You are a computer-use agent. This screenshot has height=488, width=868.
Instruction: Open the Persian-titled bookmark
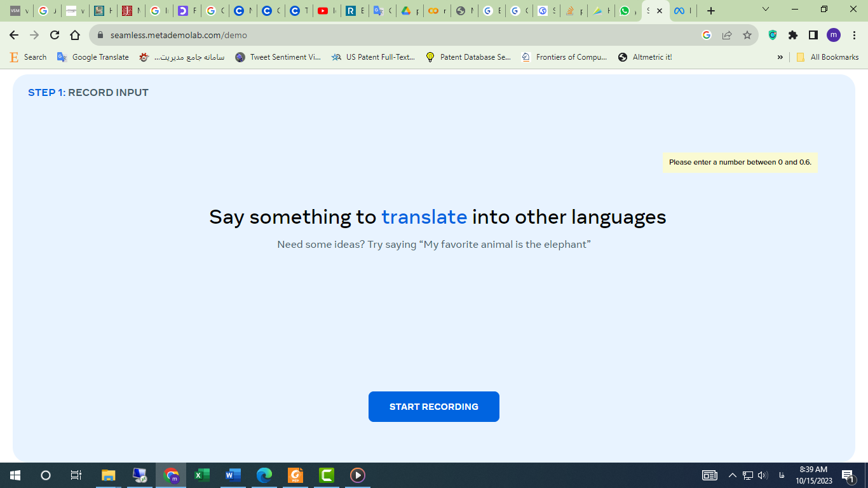pos(182,57)
